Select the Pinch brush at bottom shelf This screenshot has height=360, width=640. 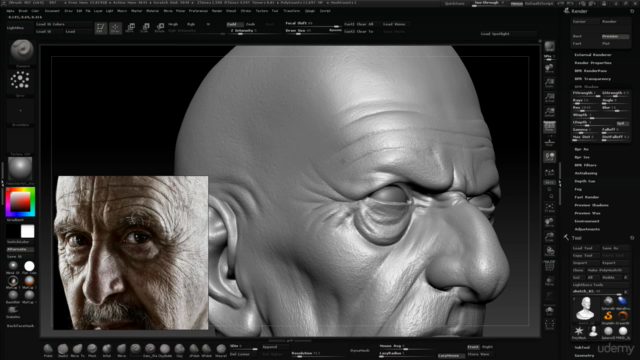pos(92,349)
